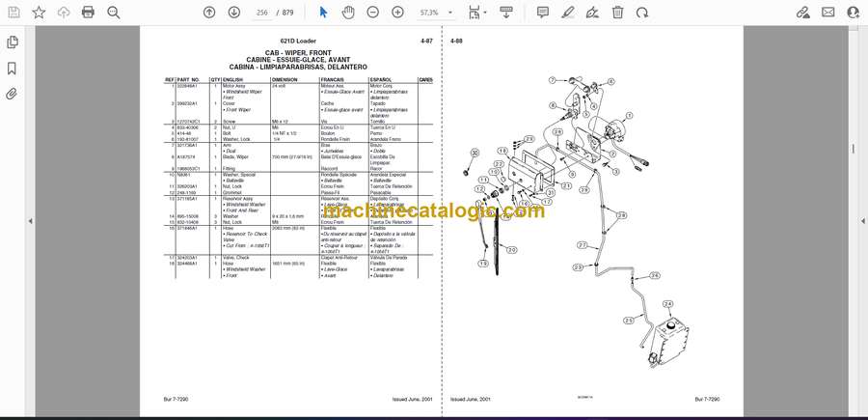Click callout number 20 beside wiper blade

(512, 250)
